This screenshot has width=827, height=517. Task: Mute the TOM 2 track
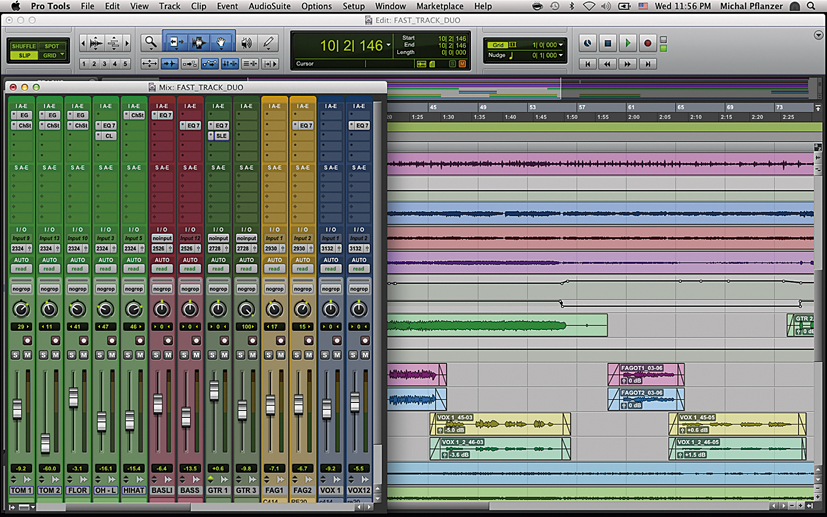[55, 355]
